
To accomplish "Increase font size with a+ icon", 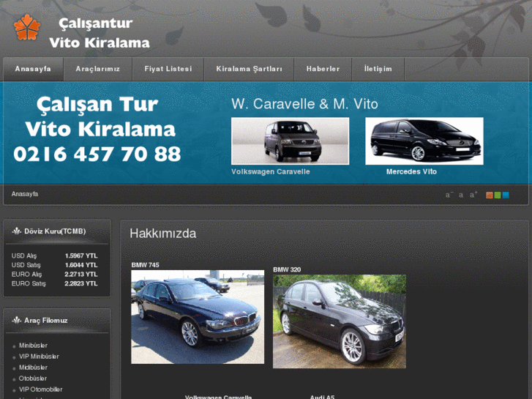I will pos(473,195).
